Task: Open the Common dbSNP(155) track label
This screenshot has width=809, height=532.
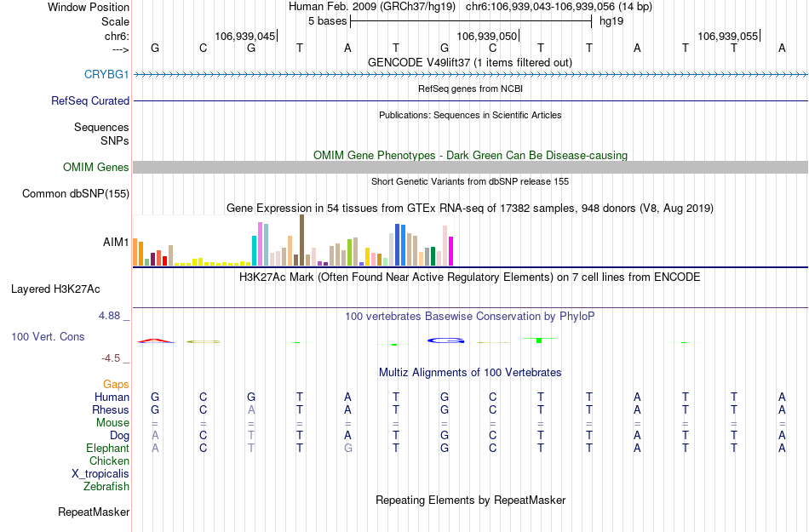Action: [75, 194]
